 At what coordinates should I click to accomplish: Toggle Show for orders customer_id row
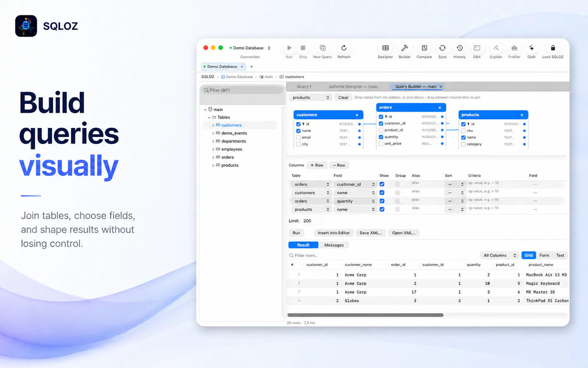(x=382, y=184)
